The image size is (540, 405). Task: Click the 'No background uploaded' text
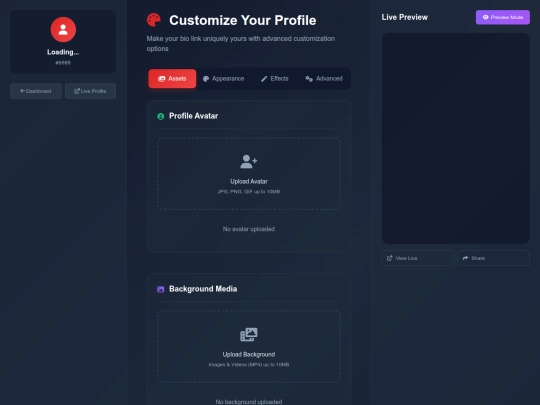[249, 402]
